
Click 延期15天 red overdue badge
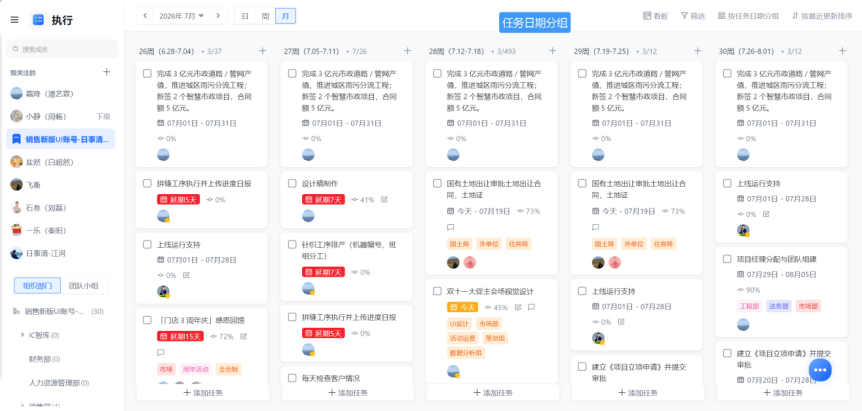(180, 336)
